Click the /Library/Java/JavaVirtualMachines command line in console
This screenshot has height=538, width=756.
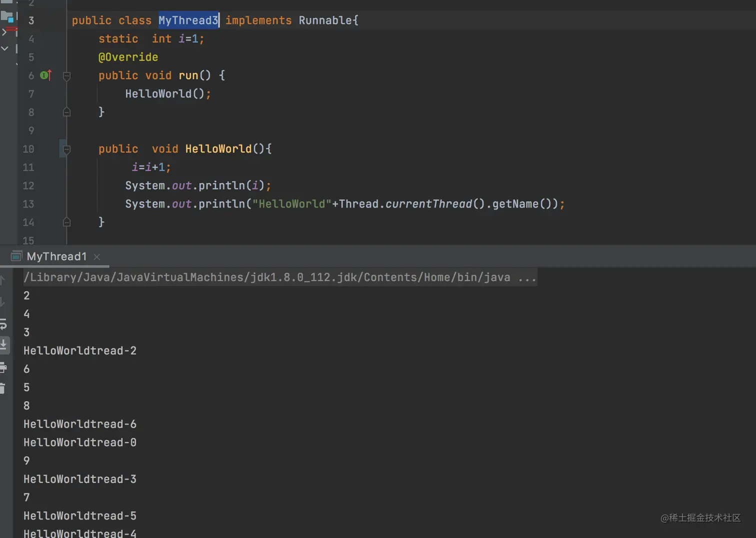pos(280,277)
